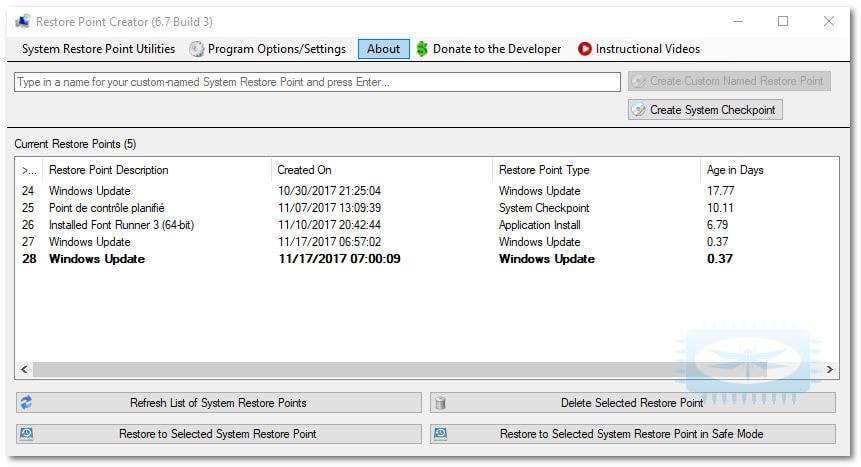The image size is (861, 467).
Task: Click the trash can icon on Delete Selected button
Action: [x=440, y=403]
